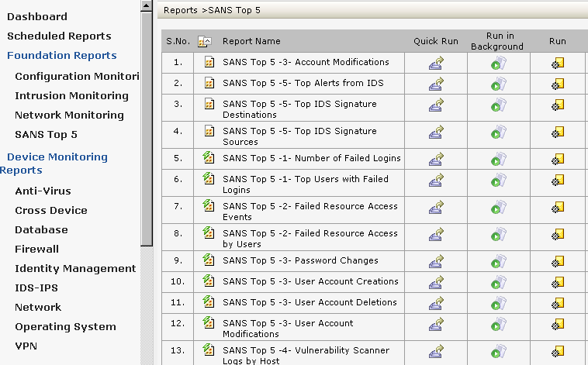Select SANS Top 5 in sidebar

(x=46, y=135)
